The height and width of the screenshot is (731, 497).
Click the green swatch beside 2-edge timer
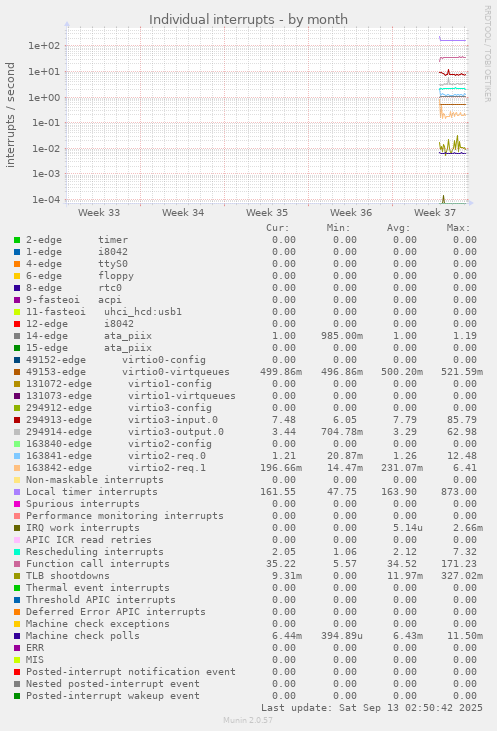tap(17, 240)
